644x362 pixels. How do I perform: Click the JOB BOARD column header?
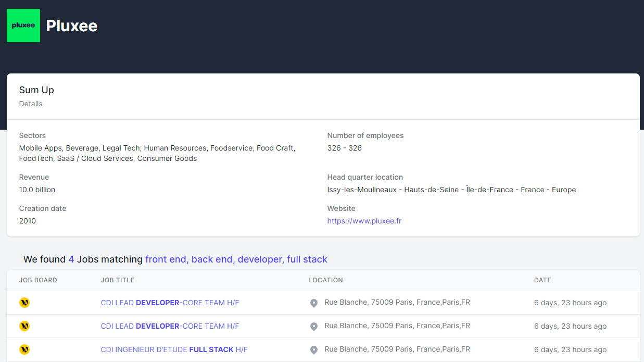pyautogui.click(x=38, y=280)
